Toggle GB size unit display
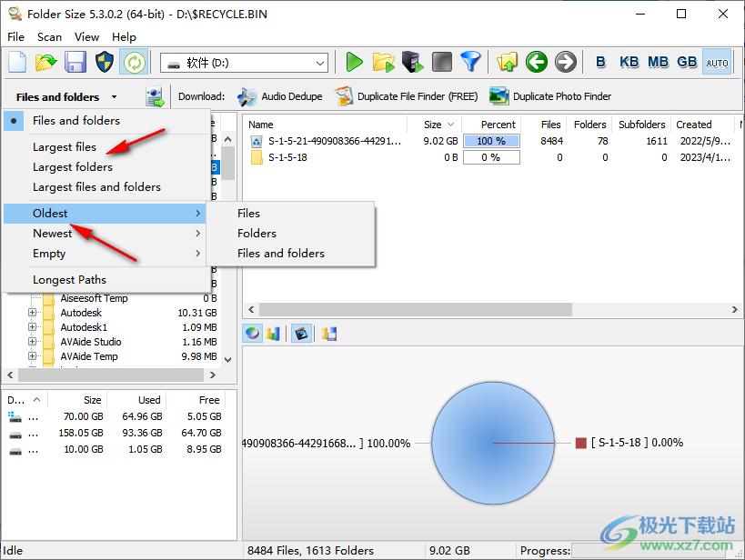 pyautogui.click(x=687, y=62)
